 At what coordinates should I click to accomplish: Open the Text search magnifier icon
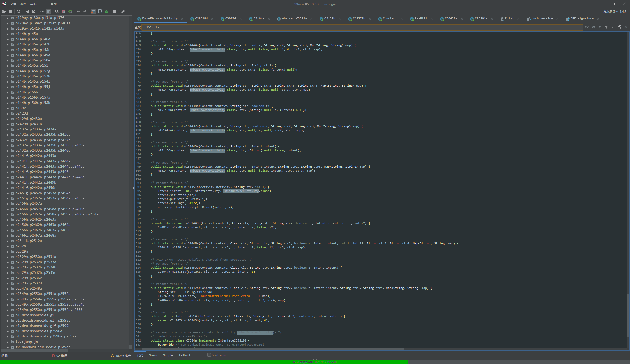click(57, 11)
